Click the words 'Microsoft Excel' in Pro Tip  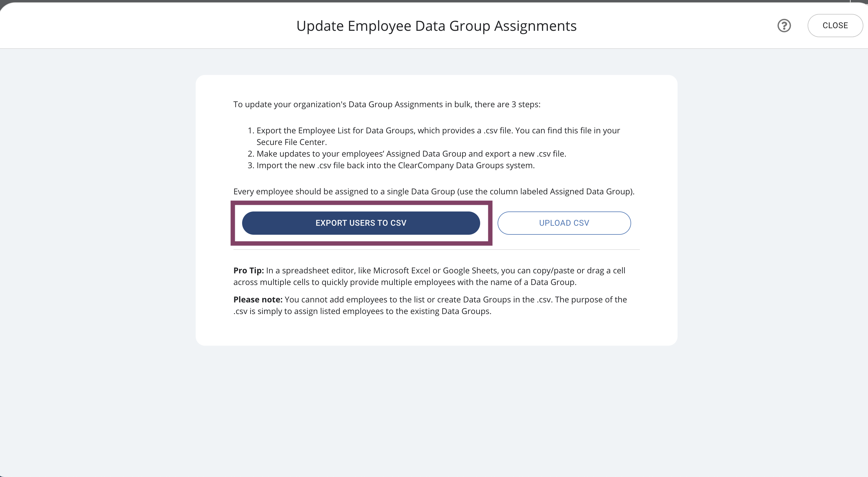[401, 271]
